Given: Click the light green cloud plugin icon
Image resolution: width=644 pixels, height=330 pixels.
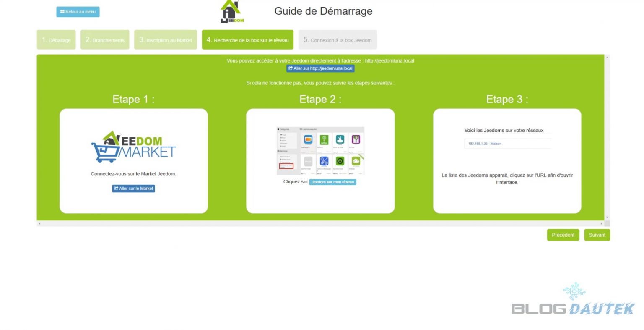Looking at the screenshot, I should (x=356, y=161).
